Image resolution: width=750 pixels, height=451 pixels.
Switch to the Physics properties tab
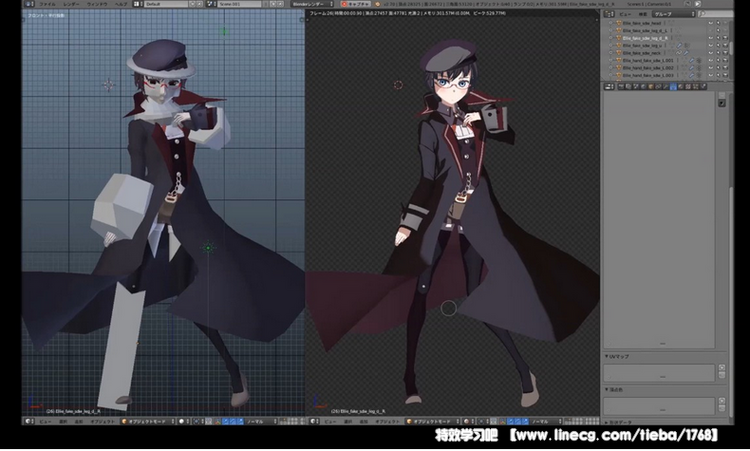point(703,87)
